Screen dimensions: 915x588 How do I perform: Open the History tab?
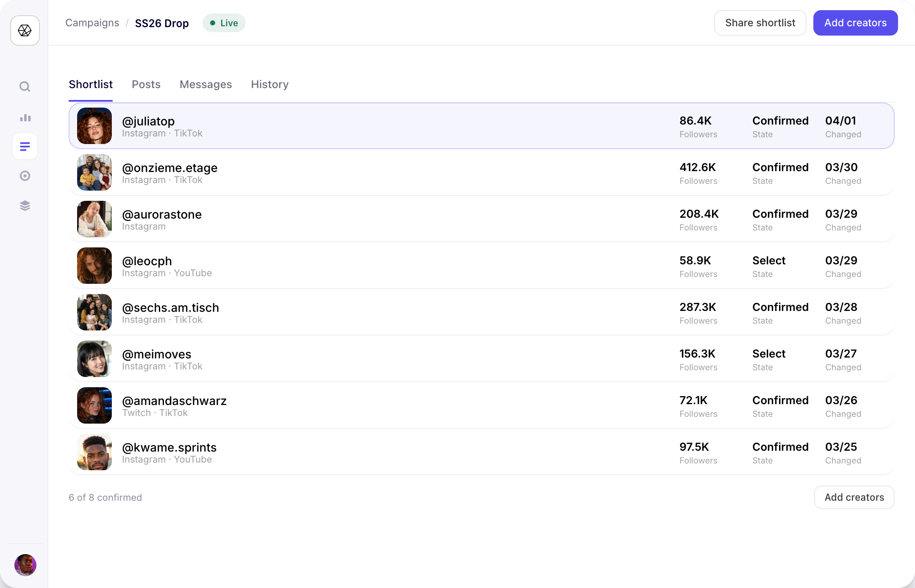[270, 84]
